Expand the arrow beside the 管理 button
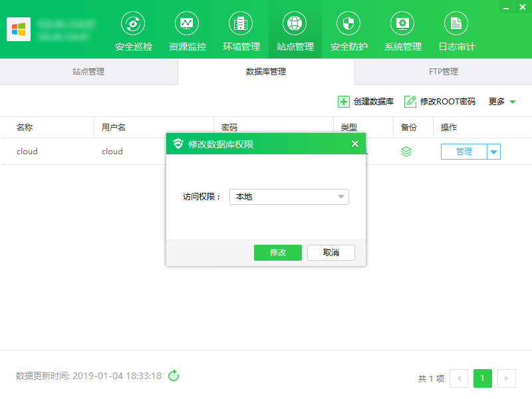 [x=493, y=152]
